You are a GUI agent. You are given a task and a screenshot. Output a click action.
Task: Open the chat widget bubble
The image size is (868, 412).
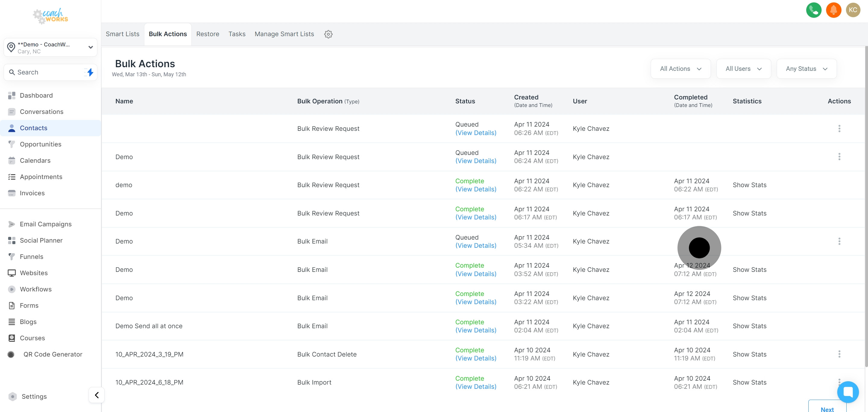848,392
